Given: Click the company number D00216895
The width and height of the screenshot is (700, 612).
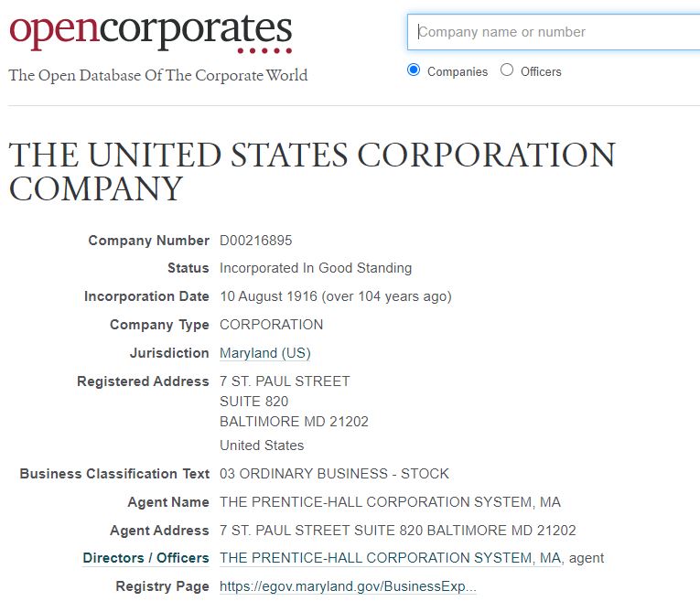Looking at the screenshot, I should [256, 241].
